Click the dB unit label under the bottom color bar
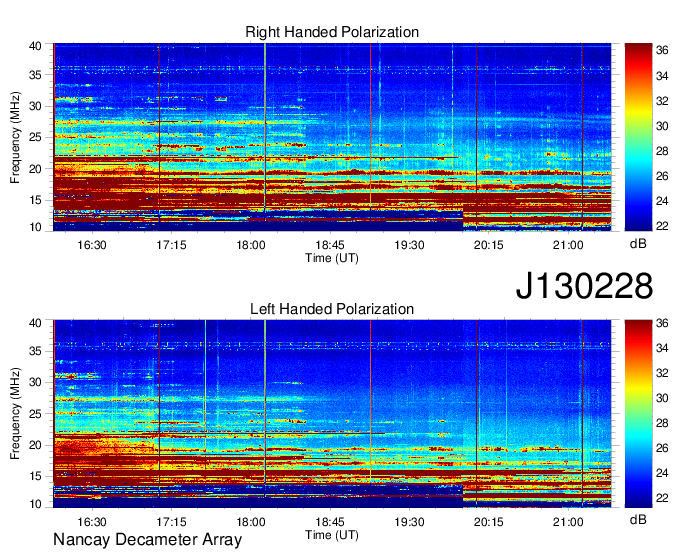Image resolution: width=680 pixels, height=552 pixels. (x=638, y=520)
